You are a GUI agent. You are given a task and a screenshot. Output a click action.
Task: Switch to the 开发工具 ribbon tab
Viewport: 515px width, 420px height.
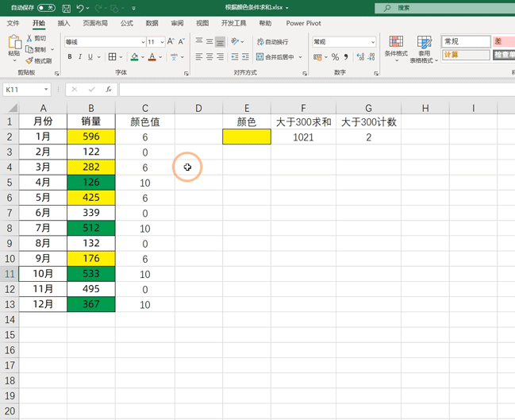click(x=234, y=23)
